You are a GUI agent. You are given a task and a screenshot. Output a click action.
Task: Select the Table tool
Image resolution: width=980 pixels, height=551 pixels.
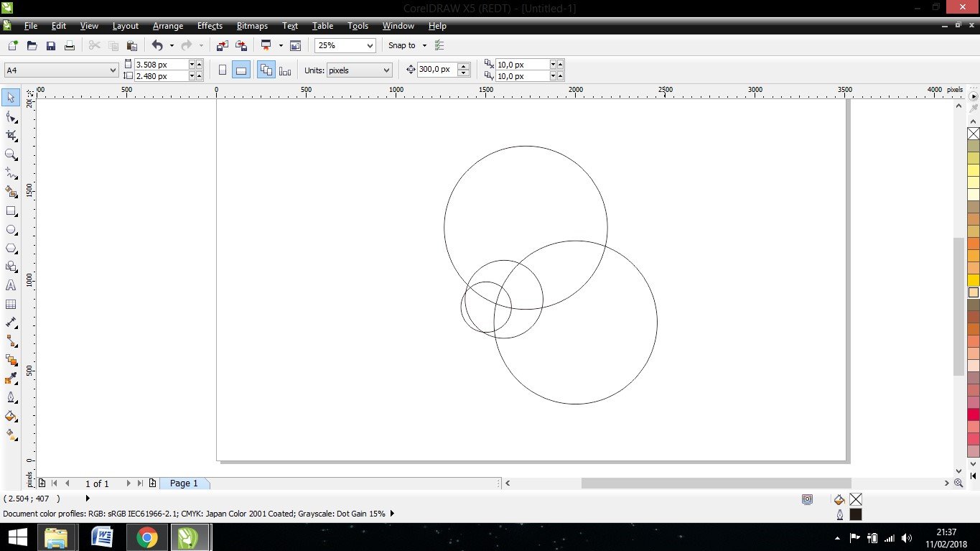[x=11, y=305]
